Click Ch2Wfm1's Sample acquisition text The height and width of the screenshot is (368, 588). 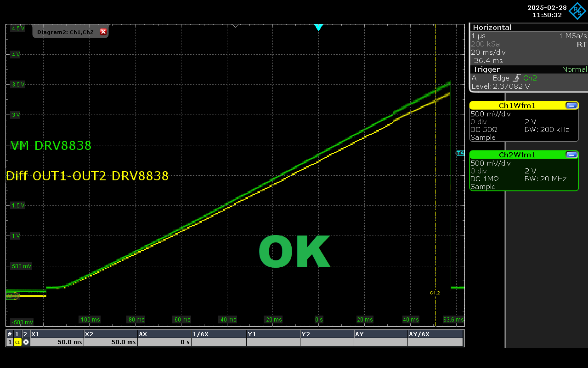(483, 187)
